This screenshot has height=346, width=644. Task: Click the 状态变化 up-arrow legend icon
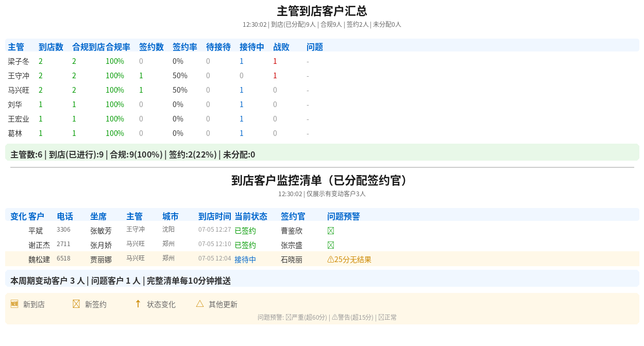coord(138,304)
